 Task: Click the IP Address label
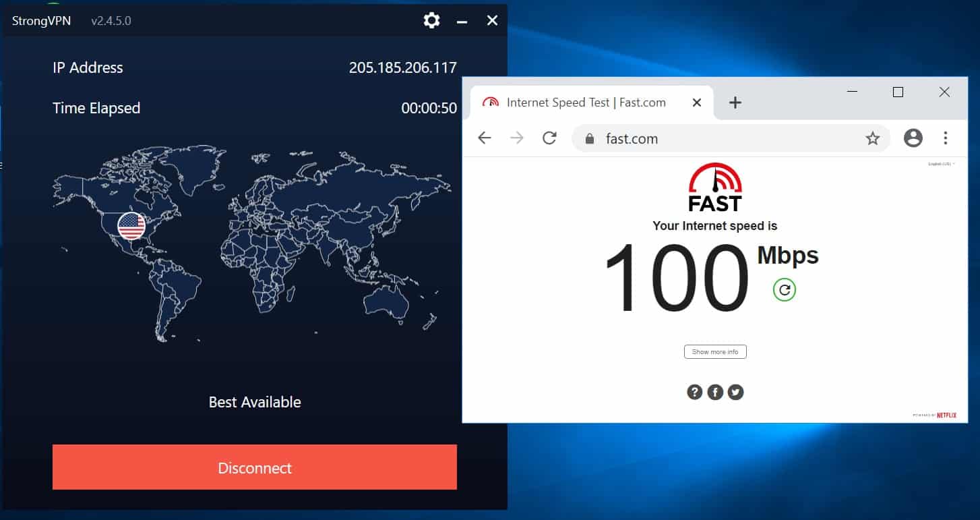pos(88,67)
